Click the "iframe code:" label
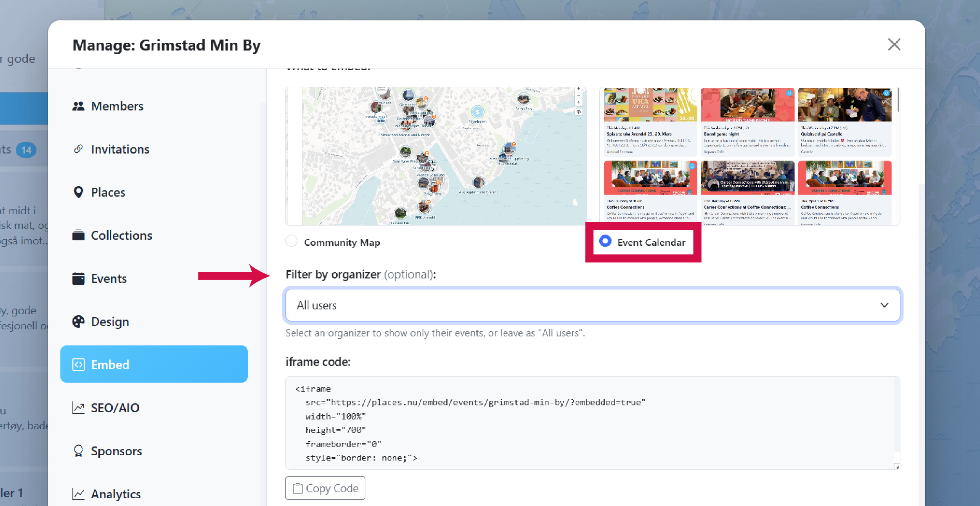Viewport: 980px width, 506px height. (x=318, y=362)
